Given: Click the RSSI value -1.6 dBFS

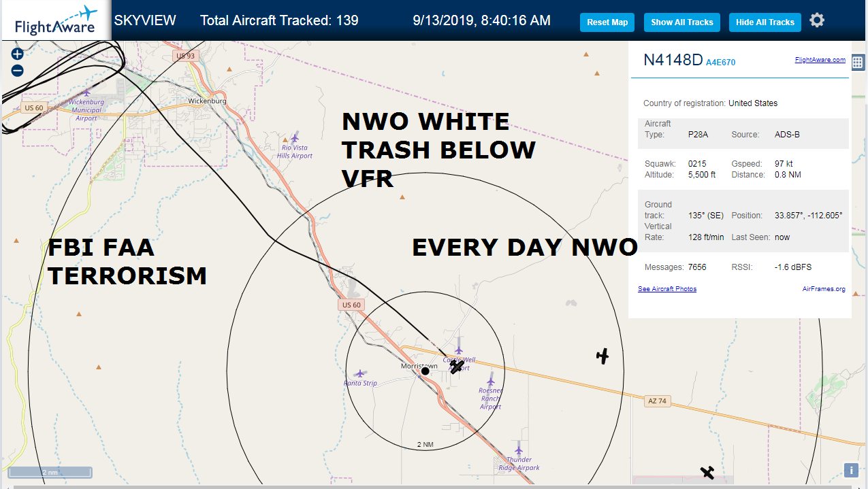Looking at the screenshot, I should click(793, 267).
